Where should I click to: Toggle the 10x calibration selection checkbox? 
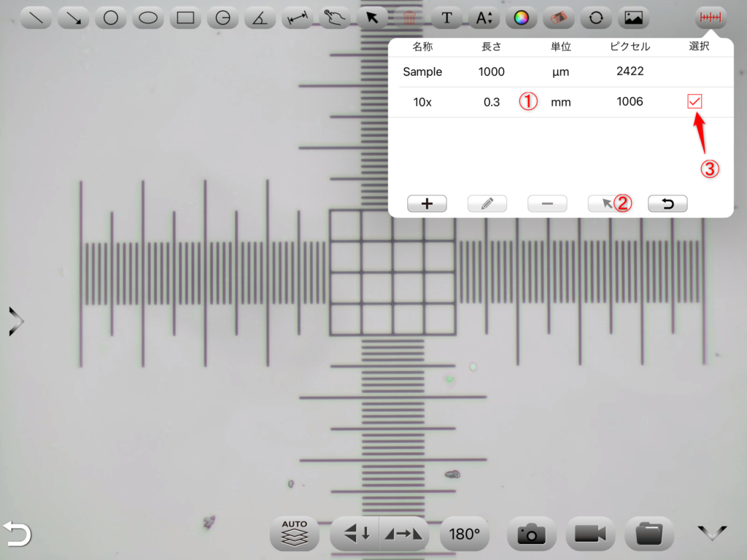[694, 101]
